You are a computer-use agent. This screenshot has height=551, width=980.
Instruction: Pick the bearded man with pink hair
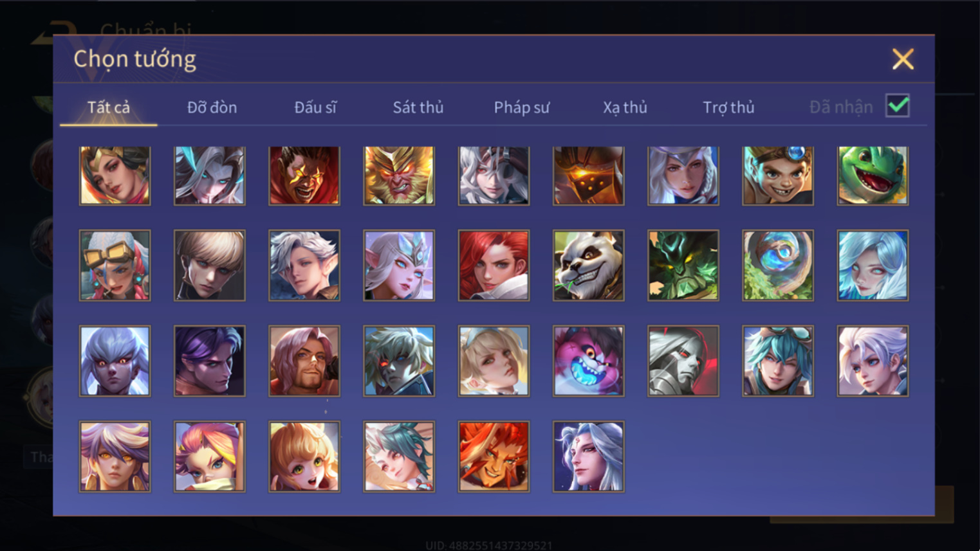pyautogui.click(x=304, y=361)
